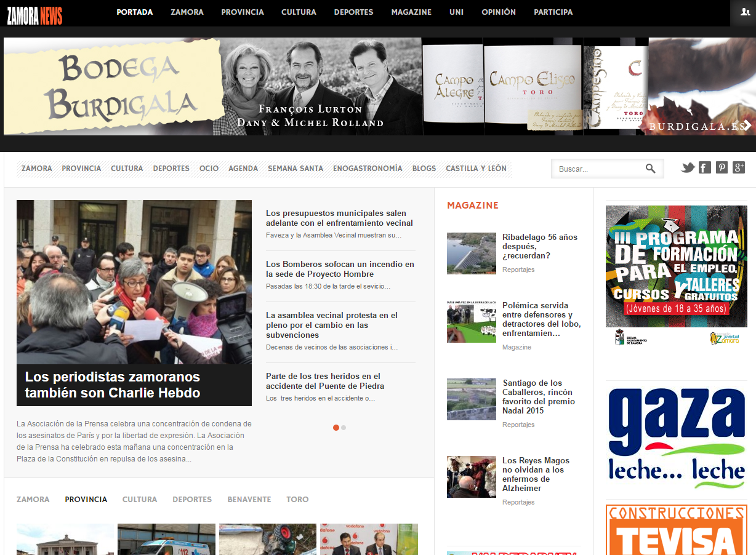Open Santiago de los Caballeros thumbnail
Screen dimensions: 756x555
pos(472,399)
